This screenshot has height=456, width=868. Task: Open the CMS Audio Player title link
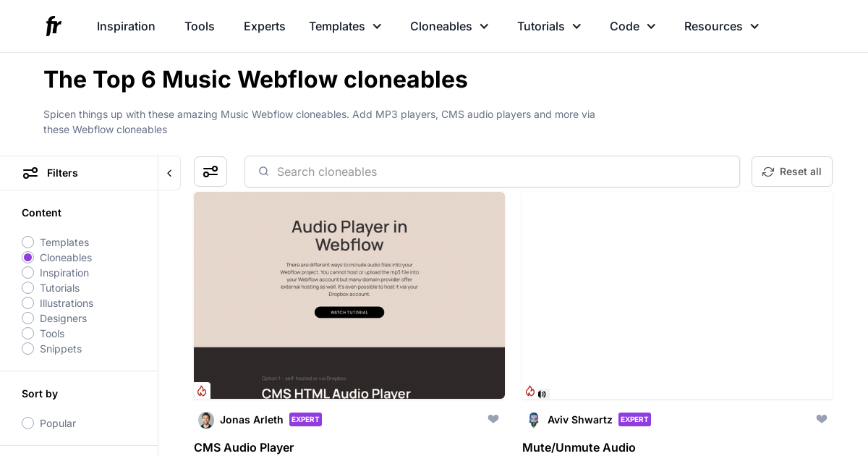pyautogui.click(x=244, y=447)
